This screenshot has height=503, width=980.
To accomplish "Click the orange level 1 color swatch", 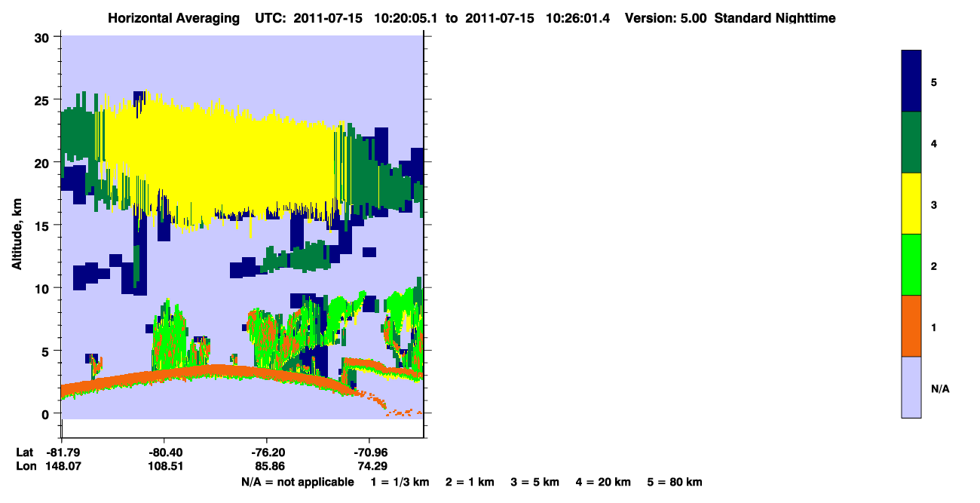I will pos(911,326).
